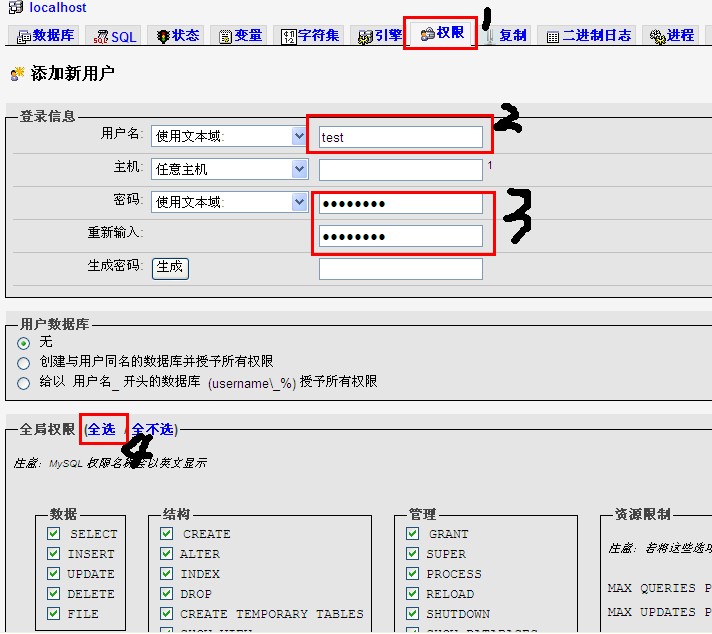Image resolution: width=712 pixels, height=634 pixels.
Task: Click the 字符集 charset tab icon
Action: (289, 36)
